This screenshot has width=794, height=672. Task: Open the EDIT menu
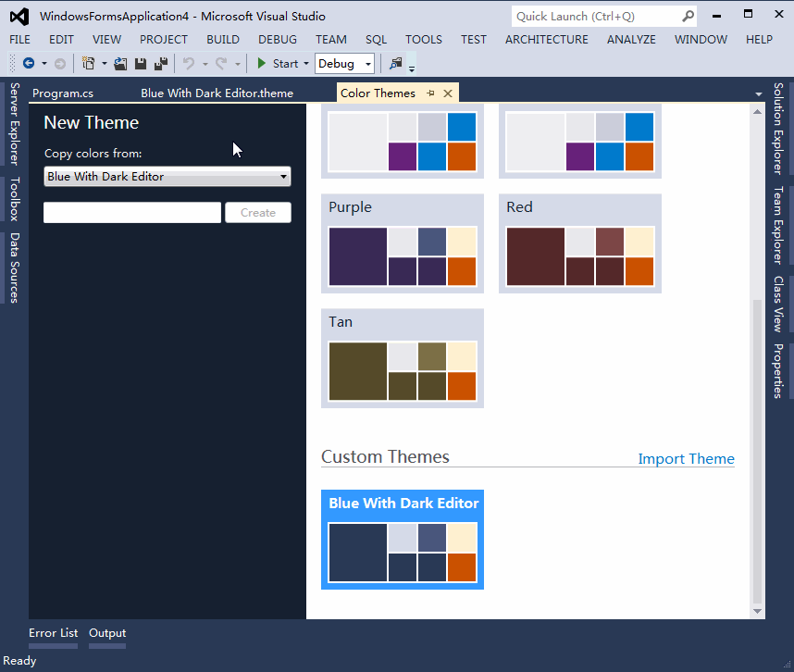[x=61, y=40]
